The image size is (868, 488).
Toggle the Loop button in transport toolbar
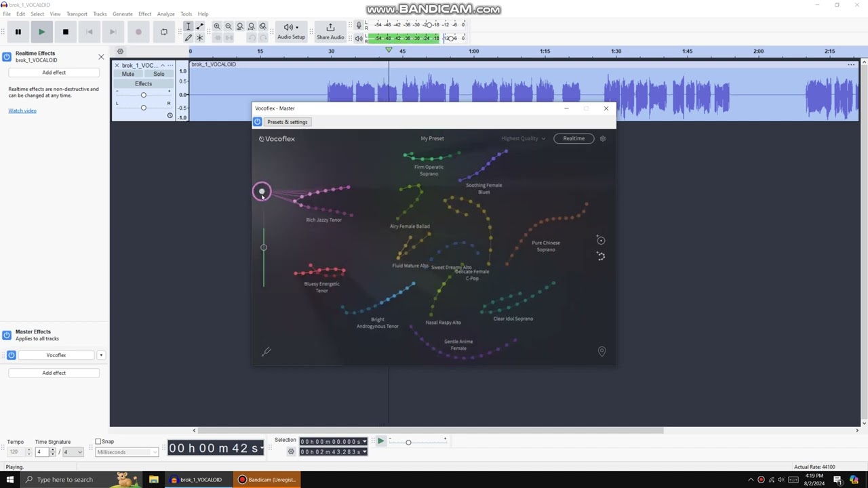pos(163,32)
